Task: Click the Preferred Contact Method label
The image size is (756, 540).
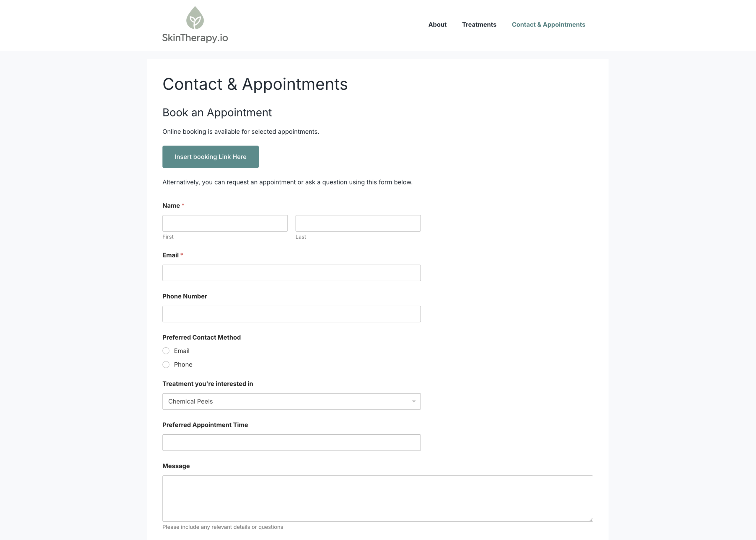Action: [201, 337]
